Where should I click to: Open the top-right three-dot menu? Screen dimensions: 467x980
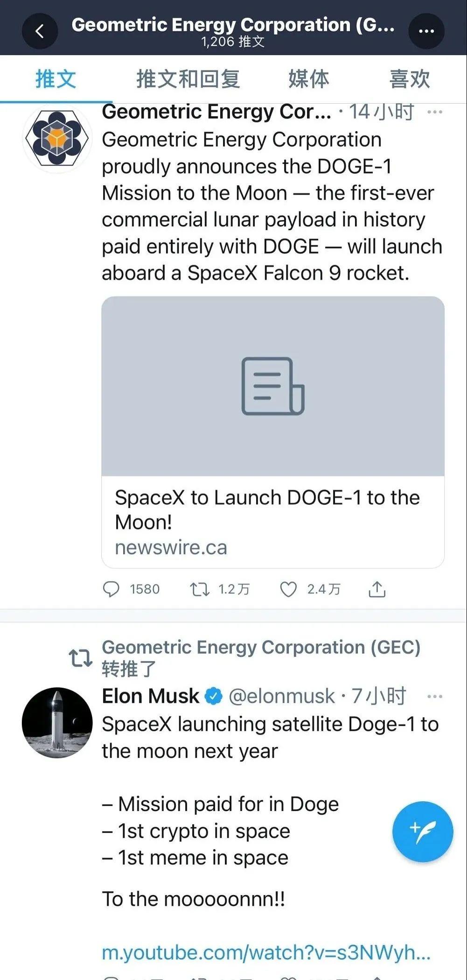coord(425,31)
